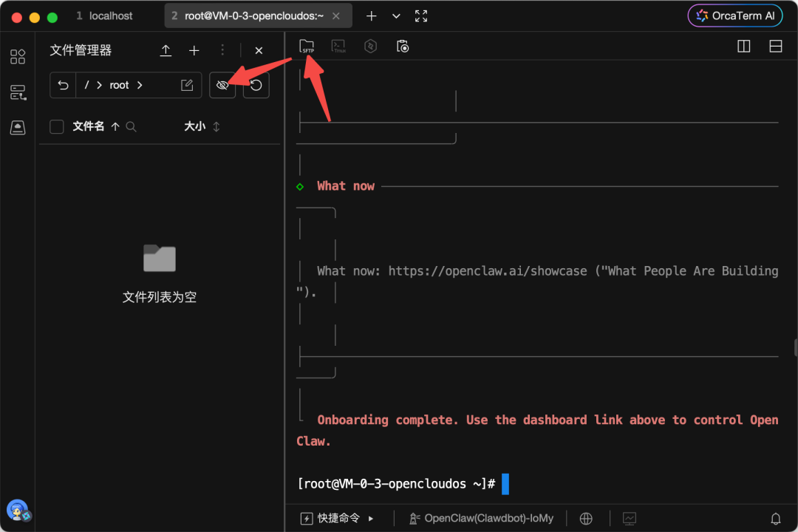Open the SFTP file manager icon

tap(307, 47)
